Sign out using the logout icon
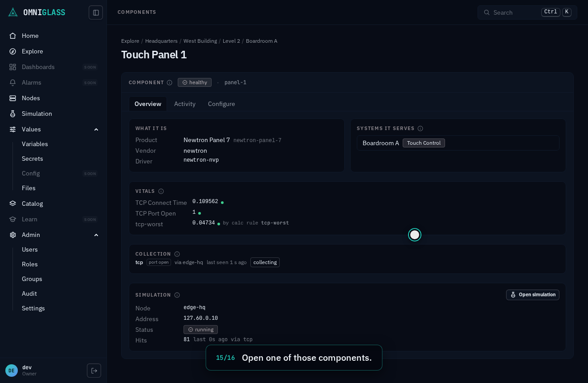The image size is (588, 383). click(x=94, y=371)
